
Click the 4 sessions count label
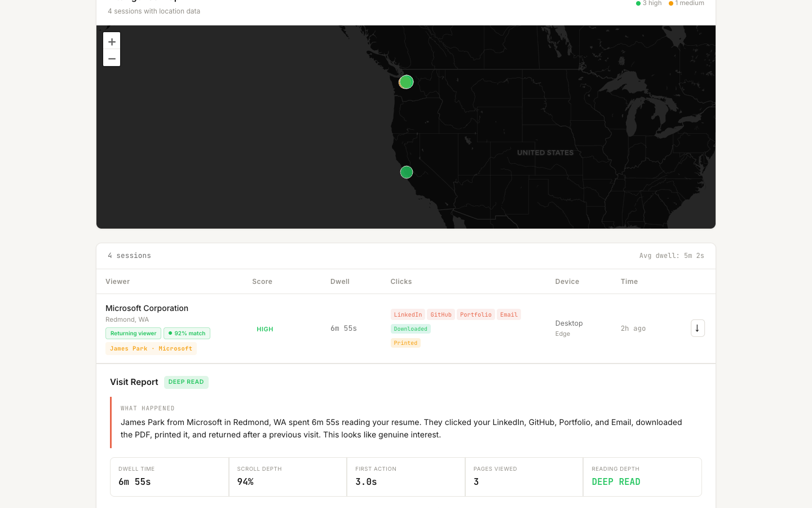point(130,256)
